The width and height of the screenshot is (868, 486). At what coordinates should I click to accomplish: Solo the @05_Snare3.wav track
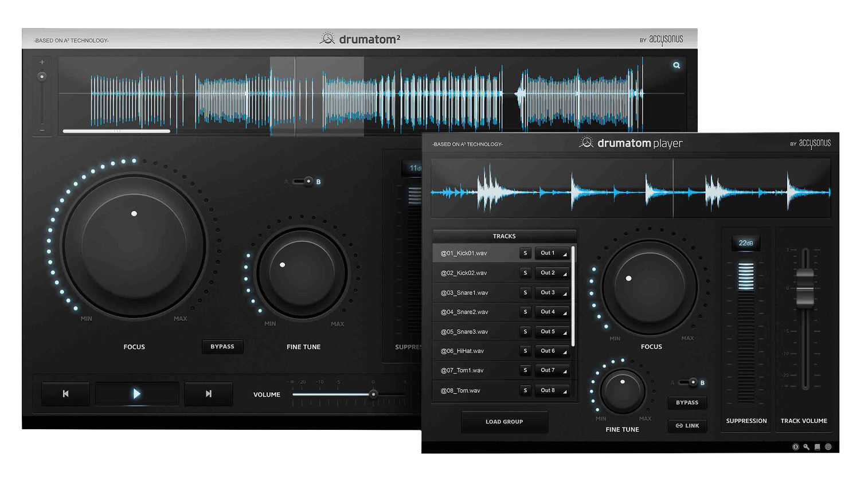pyautogui.click(x=525, y=332)
